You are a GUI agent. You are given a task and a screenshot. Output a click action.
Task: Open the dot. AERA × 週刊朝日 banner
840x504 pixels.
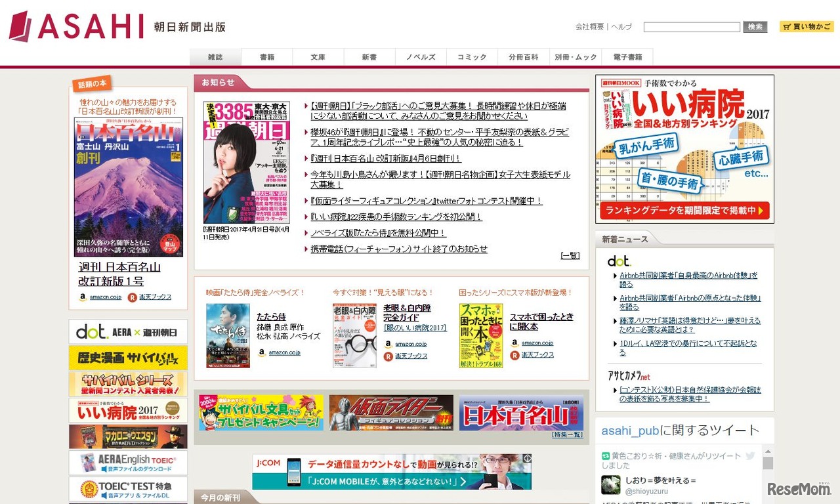click(x=128, y=332)
